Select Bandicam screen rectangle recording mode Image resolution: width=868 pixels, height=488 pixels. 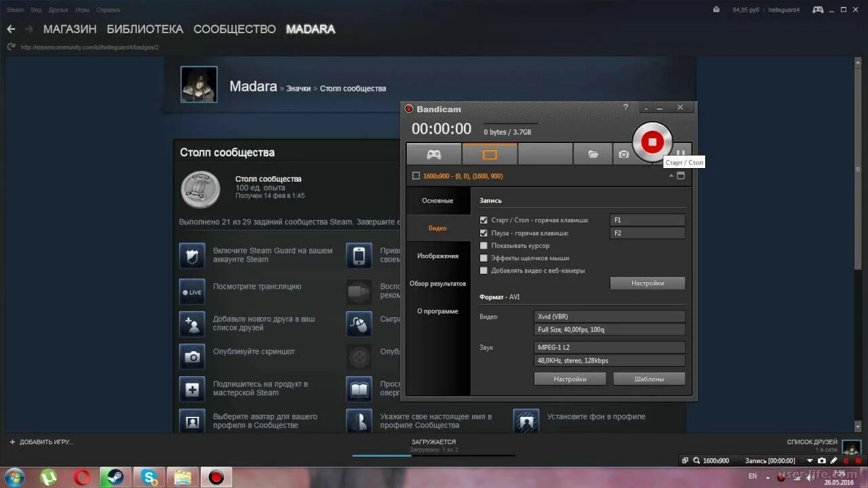point(490,155)
